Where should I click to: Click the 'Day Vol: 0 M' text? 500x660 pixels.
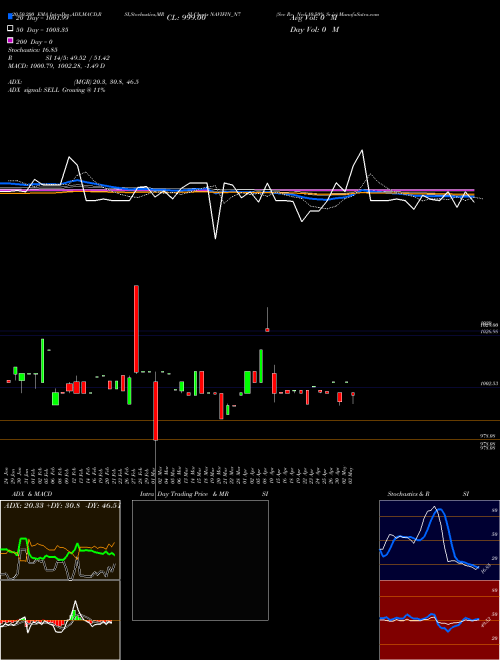point(314,30)
